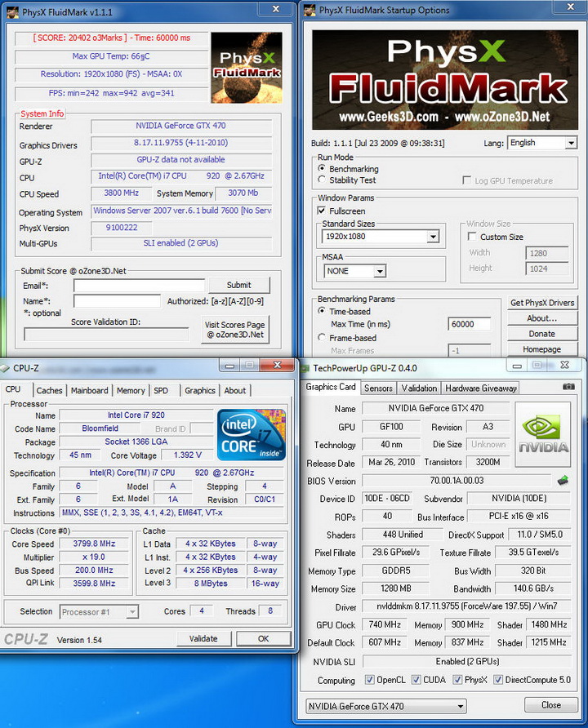Open the Graphics tab in CPU-Z
The image size is (588, 728).
[200, 390]
